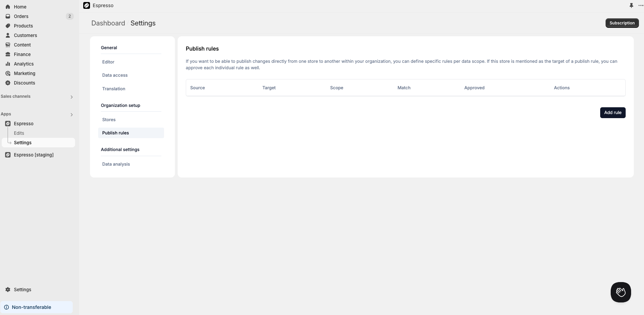This screenshot has width=644, height=315.
Task: Open the three-dot more options menu
Action: point(641,5)
